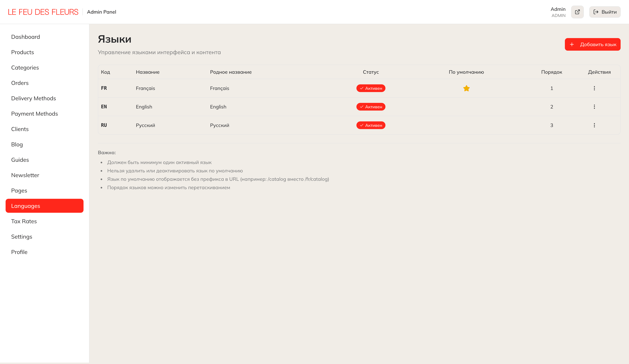The width and height of the screenshot is (629, 364).
Task: Click the Порядок column header
Action: coord(551,72)
